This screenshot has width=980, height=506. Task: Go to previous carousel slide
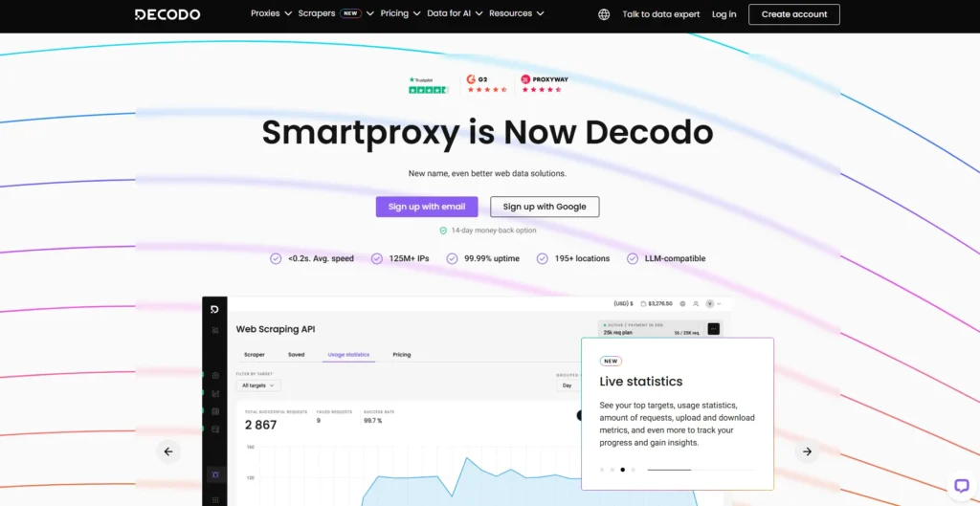168,451
